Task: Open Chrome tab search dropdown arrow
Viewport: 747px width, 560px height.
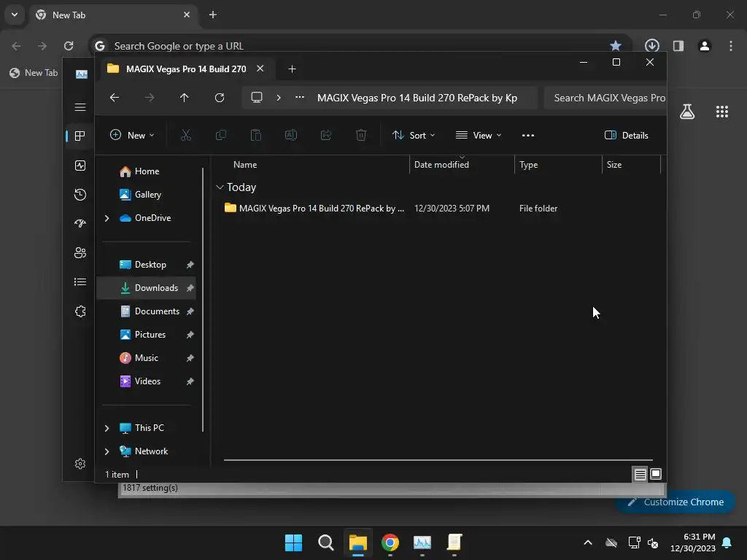Action: click(x=15, y=15)
